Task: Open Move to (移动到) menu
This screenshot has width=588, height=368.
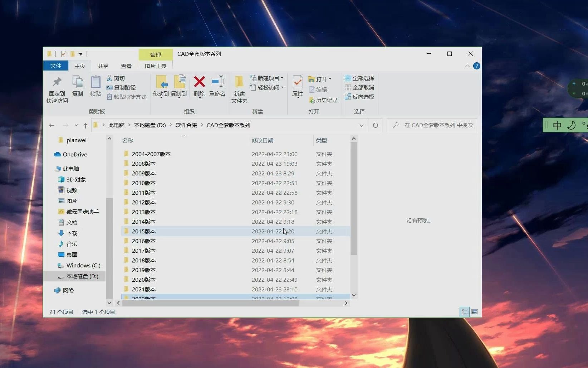Action: 161,86
